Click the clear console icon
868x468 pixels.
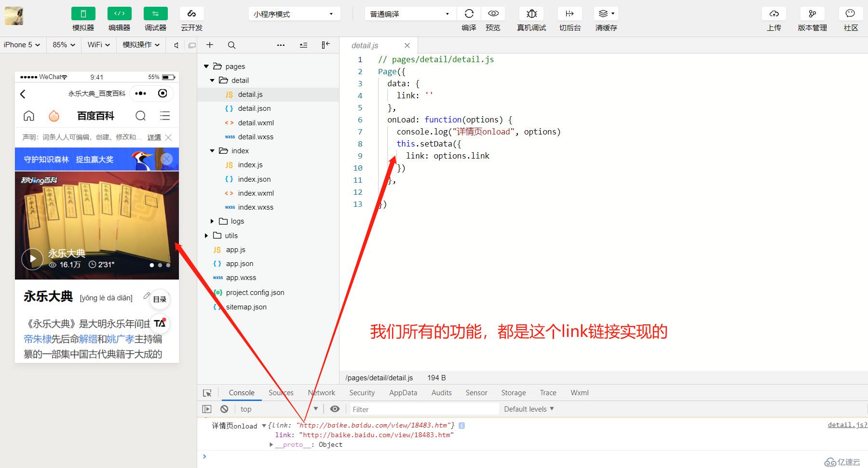[224, 409]
